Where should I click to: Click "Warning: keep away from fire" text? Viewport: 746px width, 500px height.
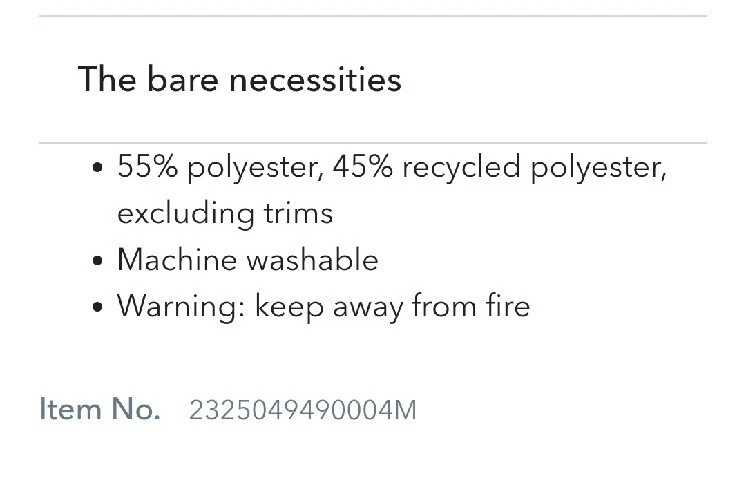323,306
